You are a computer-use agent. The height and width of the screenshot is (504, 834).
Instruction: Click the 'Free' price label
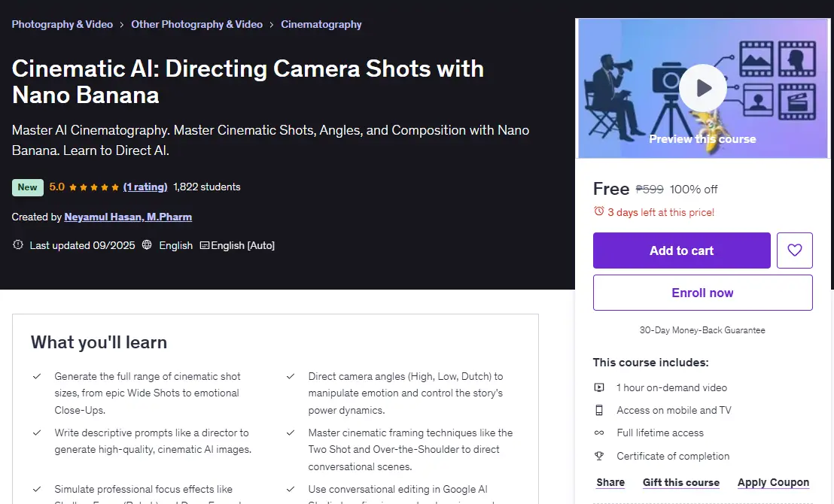[x=611, y=189]
